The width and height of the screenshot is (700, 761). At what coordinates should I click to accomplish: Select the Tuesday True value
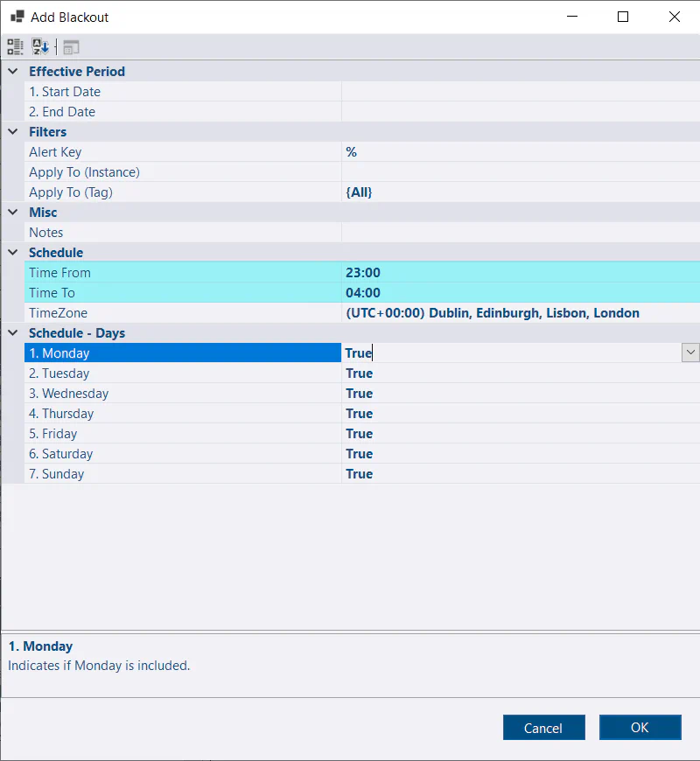click(359, 374)
